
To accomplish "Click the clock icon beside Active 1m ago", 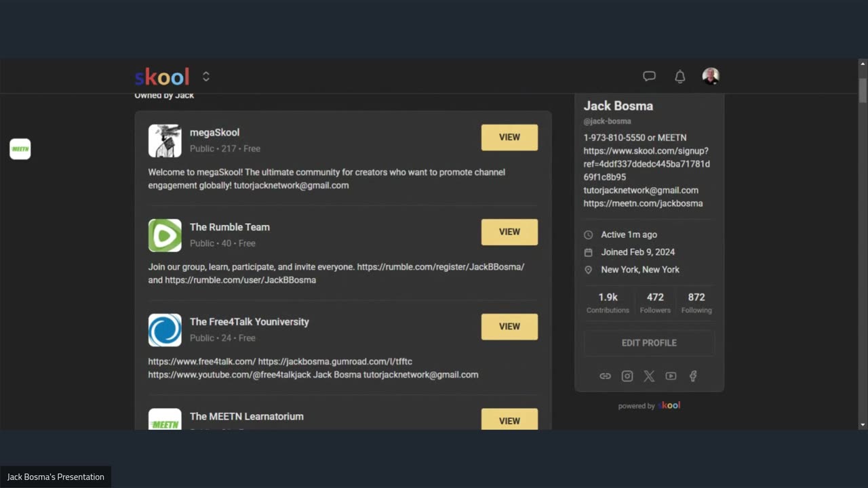I will tap(588, 235).
